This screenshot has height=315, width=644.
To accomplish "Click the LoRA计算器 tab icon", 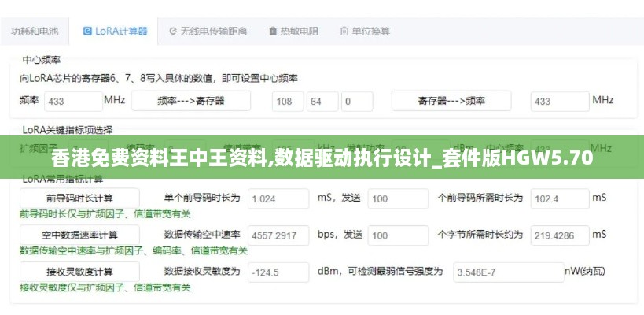I will tap(87, 31).
